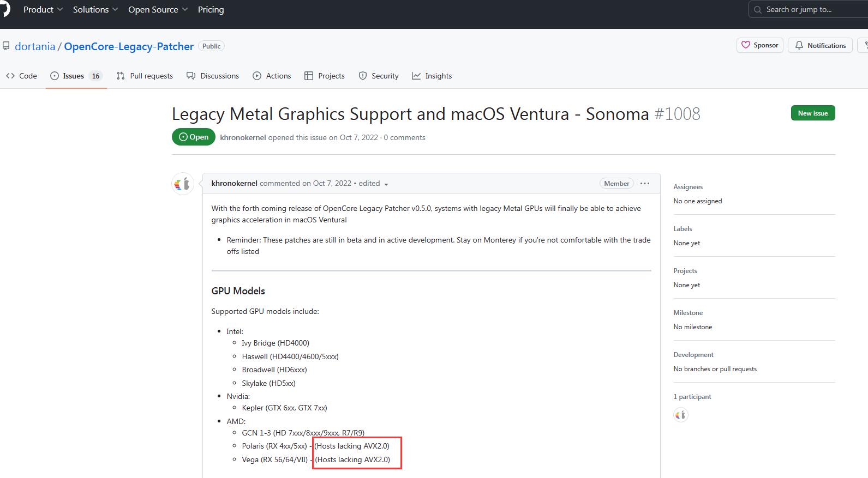The height and width of the screenshot is (478, 868).
Task: Click the Public repository label
Action: (211, 46)
